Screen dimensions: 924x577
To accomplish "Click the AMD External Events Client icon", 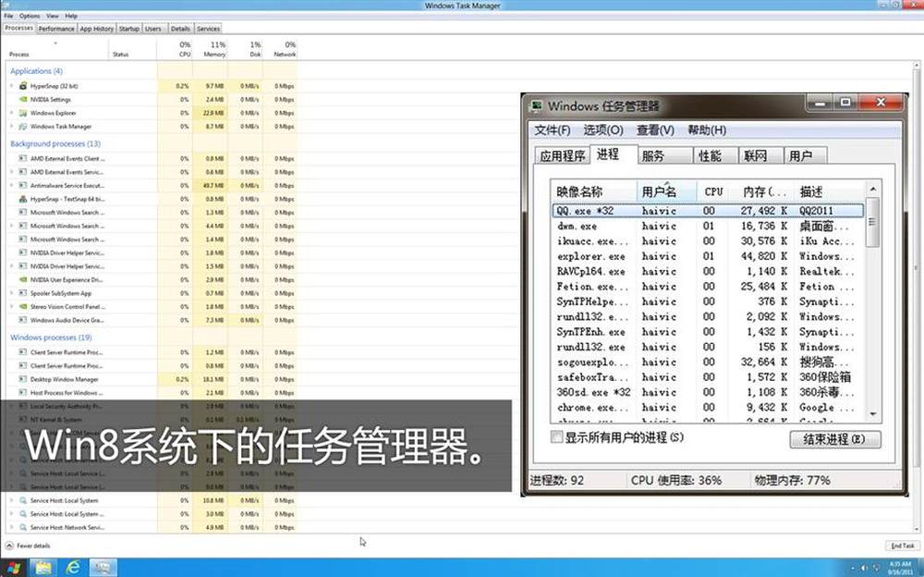I will click(23, 158).
